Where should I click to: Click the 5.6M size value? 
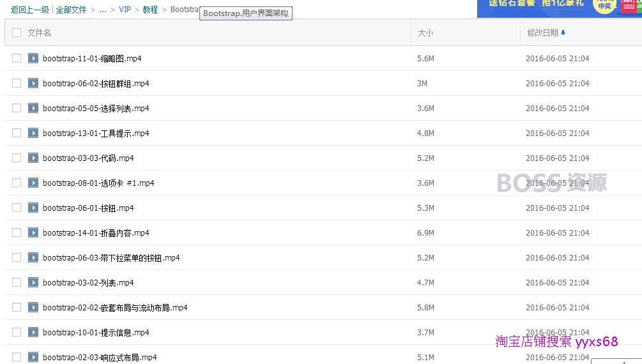tap(426, 58)
